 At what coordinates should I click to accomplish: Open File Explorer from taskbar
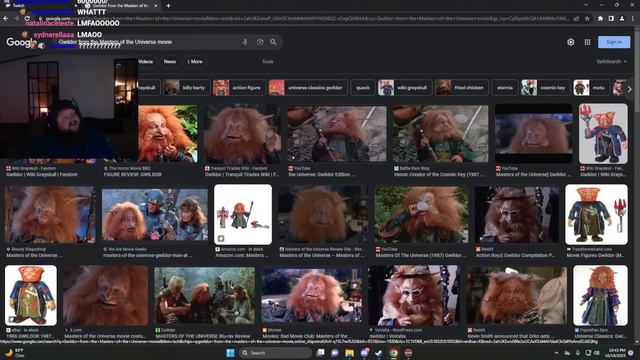(349, 353)
